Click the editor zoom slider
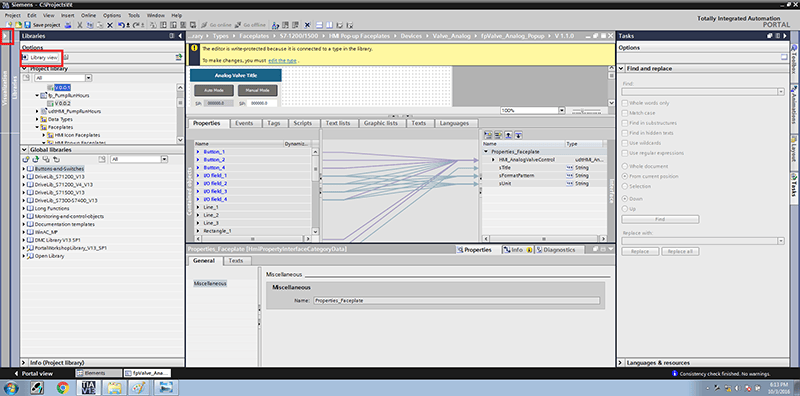This screenshot has width=800, height=396. (586, 110)
